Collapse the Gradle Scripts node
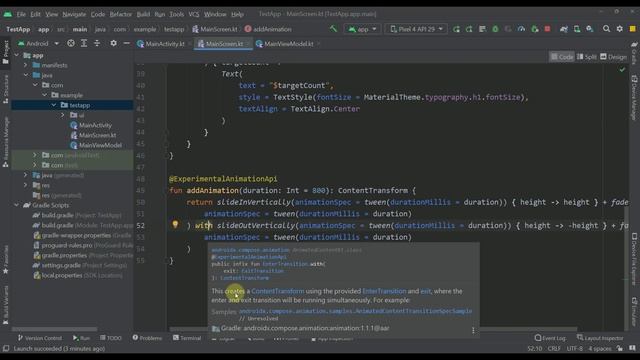 click(x=17, y=205)
